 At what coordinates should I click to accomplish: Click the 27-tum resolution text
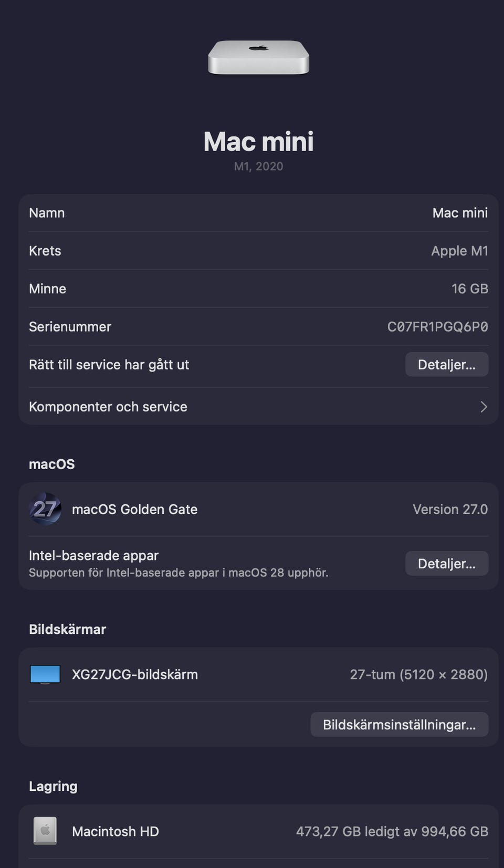pyautogui.click(x=419, y=674)
